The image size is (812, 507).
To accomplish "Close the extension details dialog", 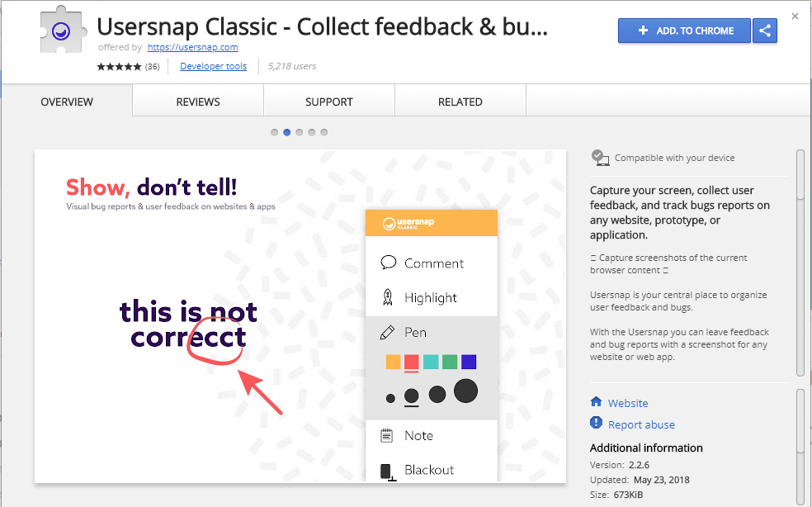I will coord(795,16).
